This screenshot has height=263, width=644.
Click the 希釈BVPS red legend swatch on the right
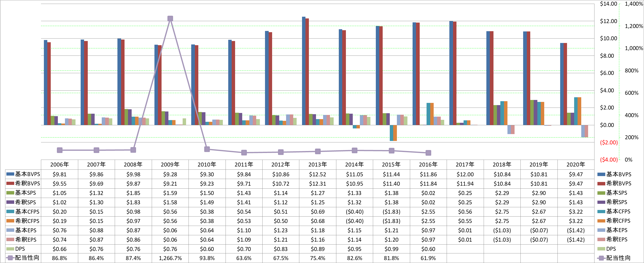[x=601, y=184]
